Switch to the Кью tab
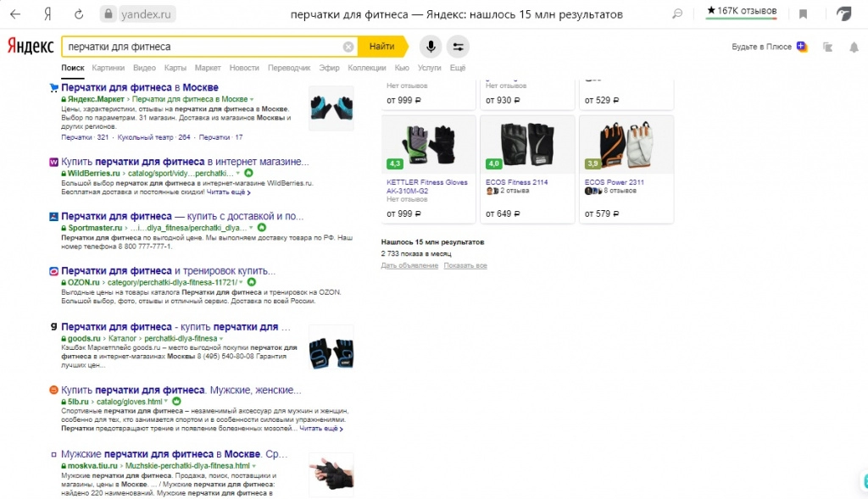Viewport: 868px width, 499px height. [x=402, y=68]
